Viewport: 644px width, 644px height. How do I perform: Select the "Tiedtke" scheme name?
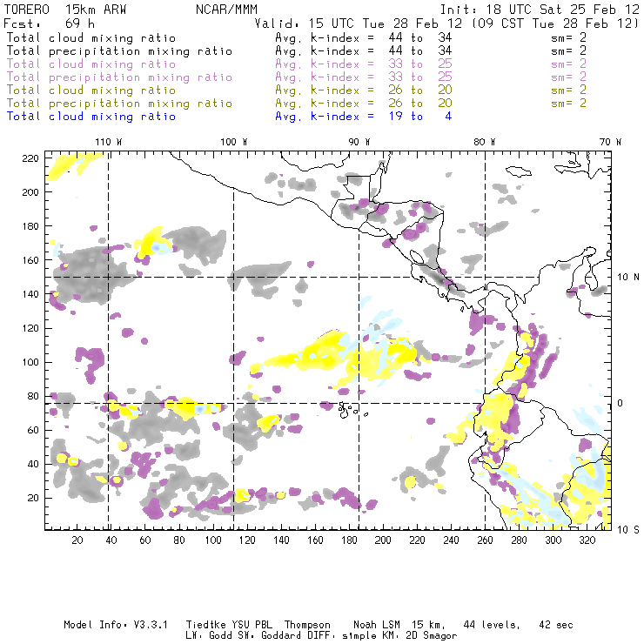[x=206, y=625]
